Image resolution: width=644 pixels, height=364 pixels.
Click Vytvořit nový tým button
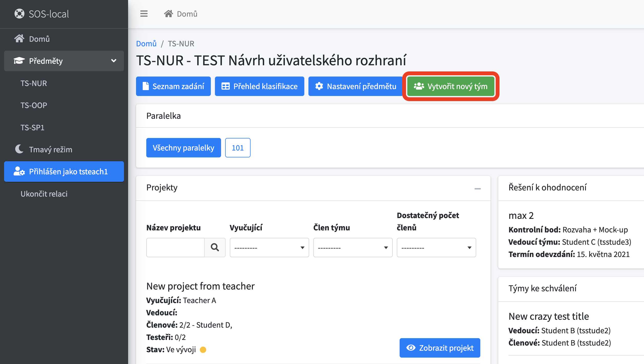(x=451, y=86)
